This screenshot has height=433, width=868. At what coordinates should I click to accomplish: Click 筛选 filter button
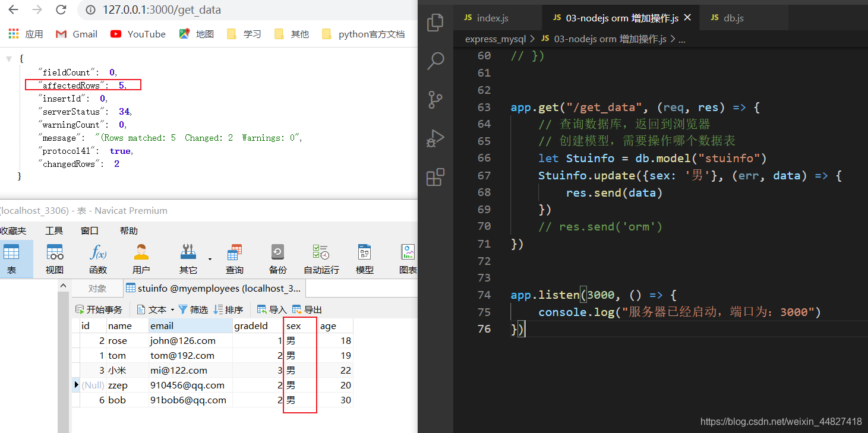[x=193, y=309]
